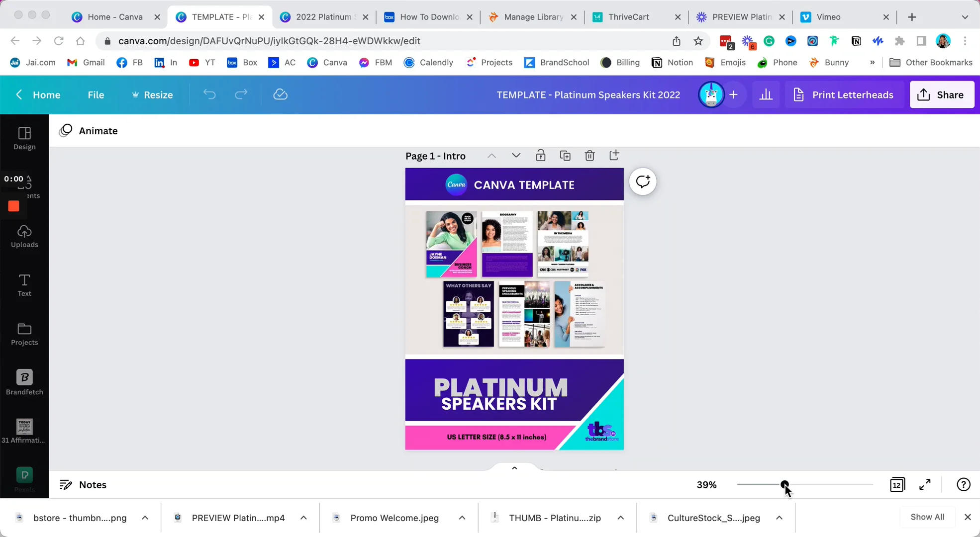Click the Show All link
The height and width of the screenshot is (537, 980).
click(927, 517)
